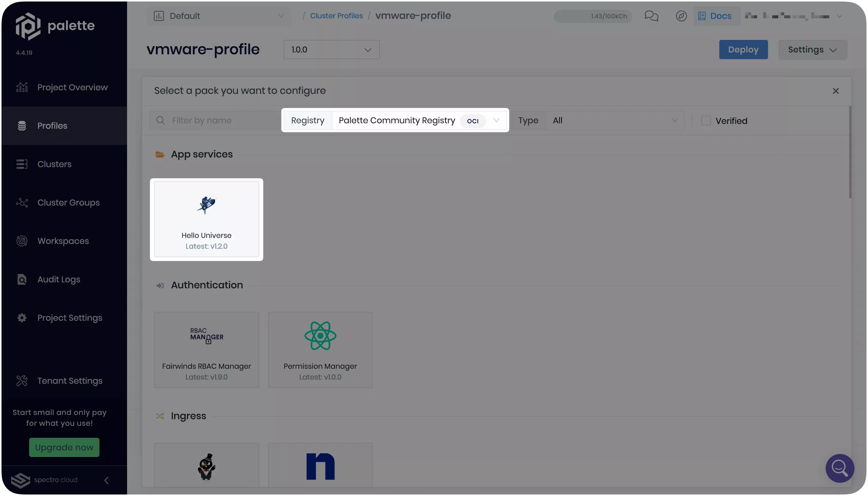Click the Cluster Profiles breadcrumb link
The height and width of the screenshot is (496, 868).
tap(336, 16)
